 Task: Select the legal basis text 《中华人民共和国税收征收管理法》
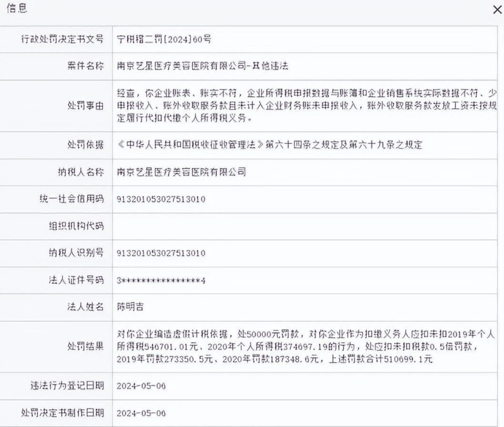tap(190, 145)
